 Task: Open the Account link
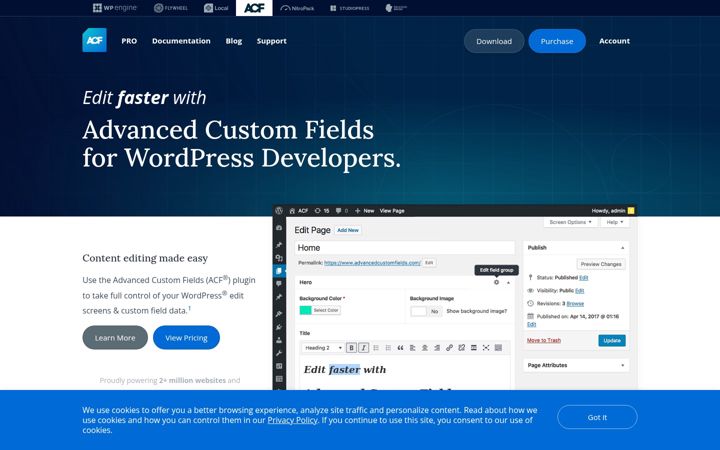(614, 41)
